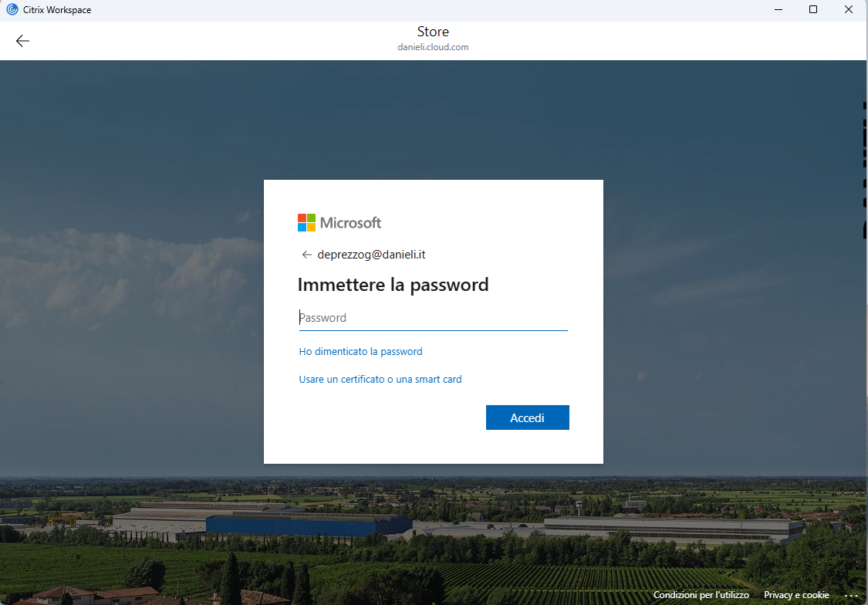Close the Citrix Workspace window

(848, 9)
